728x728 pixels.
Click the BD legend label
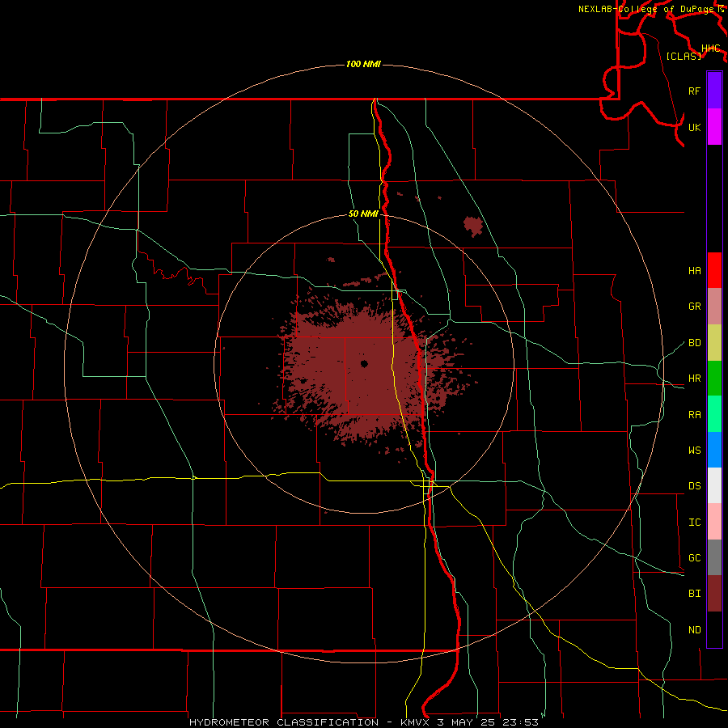click(694, 343)
